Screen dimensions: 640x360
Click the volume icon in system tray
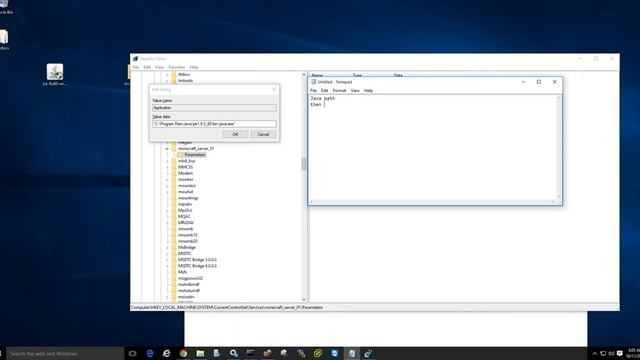pyautogui.click(x=611, y=353)
